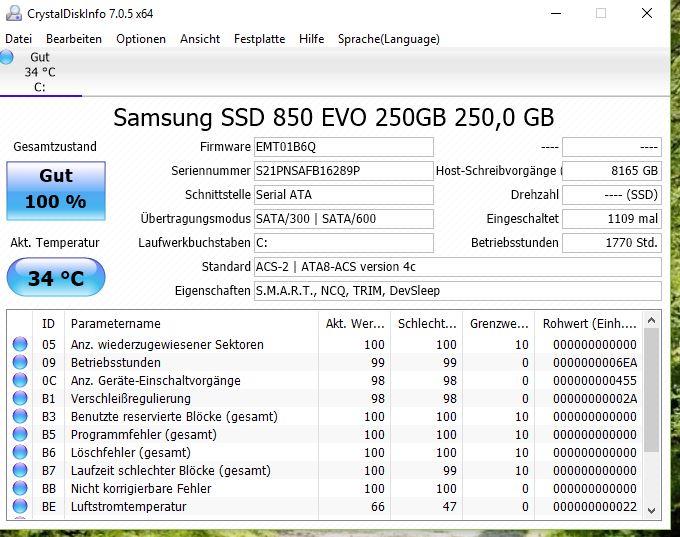Click the Rohwert column header
680x537 pixels.
pyautogui.click(x=589, y=324)
